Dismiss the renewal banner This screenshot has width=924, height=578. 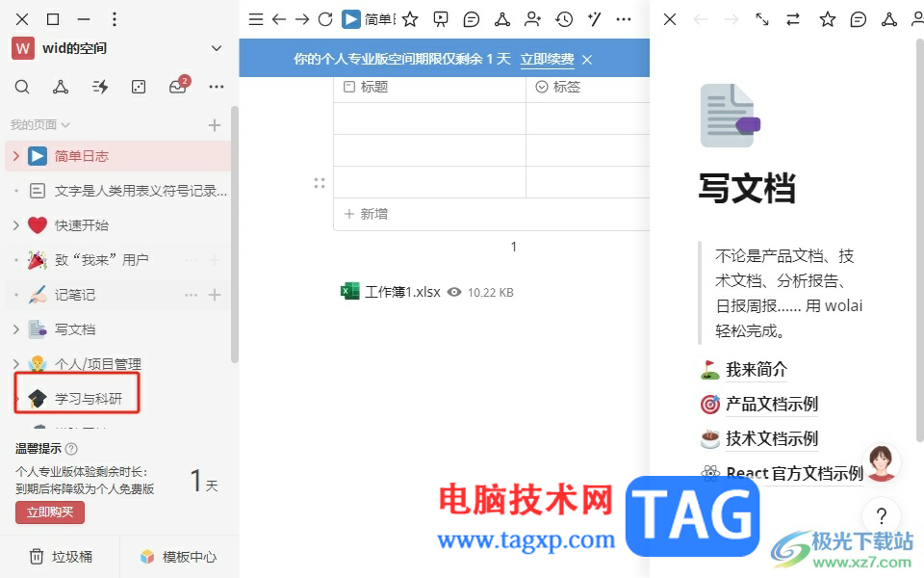coord(587,60)
